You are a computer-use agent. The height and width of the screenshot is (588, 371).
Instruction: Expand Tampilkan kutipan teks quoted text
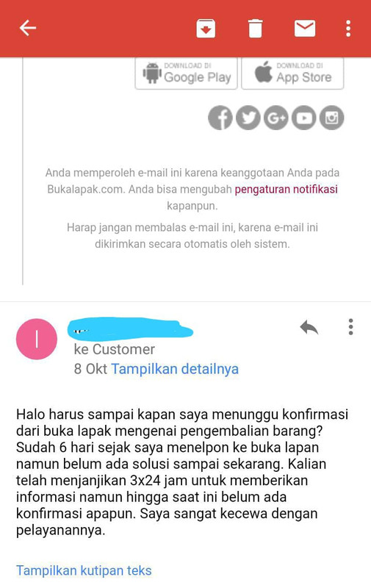point(84,571)
